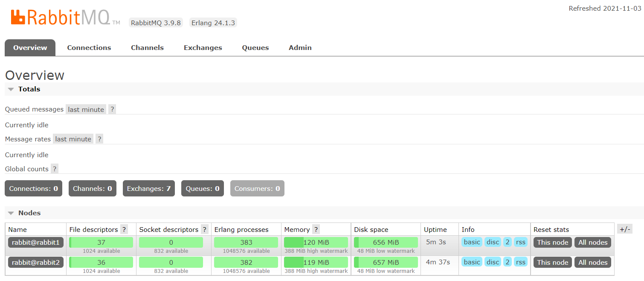Click the disc tag for rabbit@rabbit2
The height and width of the screenshot is (281, 644).
click(x=493, y=262)
